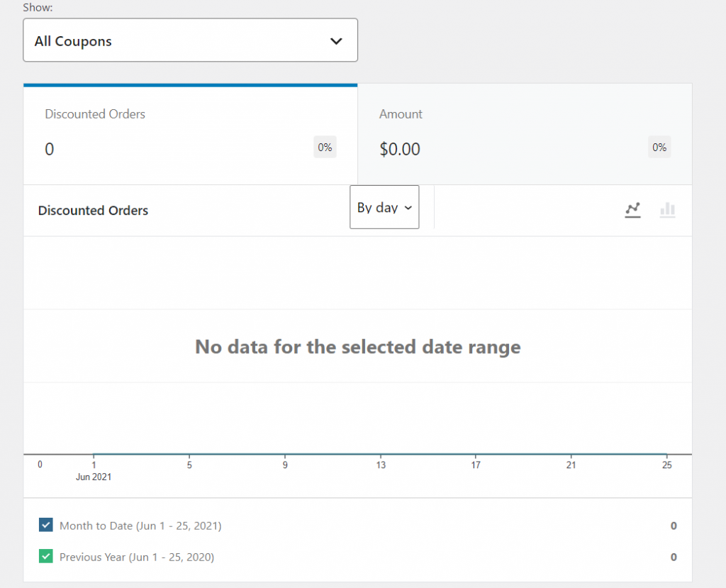Click day 13 on the chart axis
Viewport: 726px width, 588px height.
pyautogui.click(x=381, y=465)
